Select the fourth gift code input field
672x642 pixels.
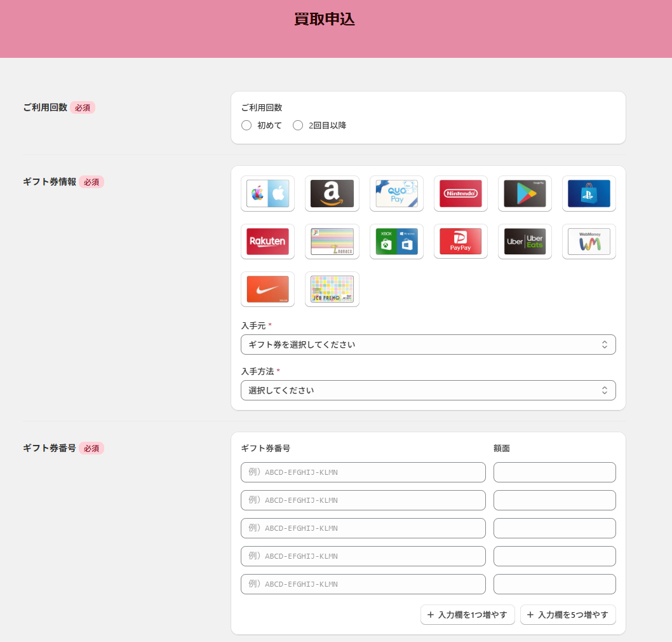coord(363,556)
